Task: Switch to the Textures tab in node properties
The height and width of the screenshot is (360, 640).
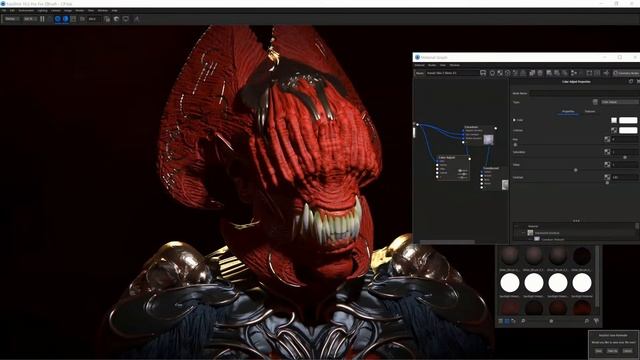Action: pyautogui.click(x=590, y=111)
